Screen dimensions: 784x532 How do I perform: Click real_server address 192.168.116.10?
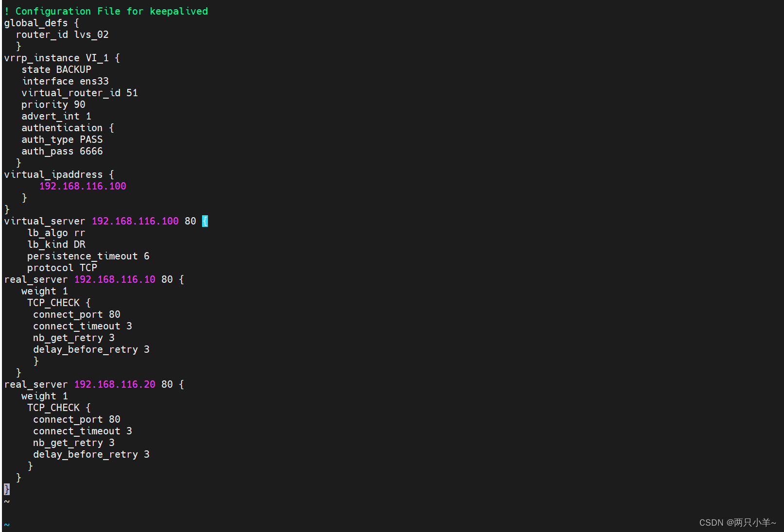115,279
